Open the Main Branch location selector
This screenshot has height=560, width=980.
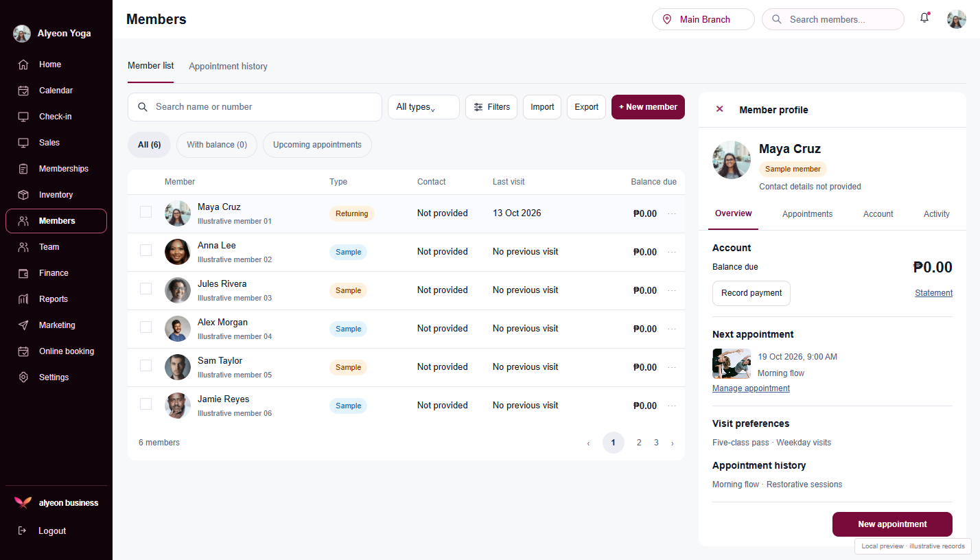click(x=703, y=19)
